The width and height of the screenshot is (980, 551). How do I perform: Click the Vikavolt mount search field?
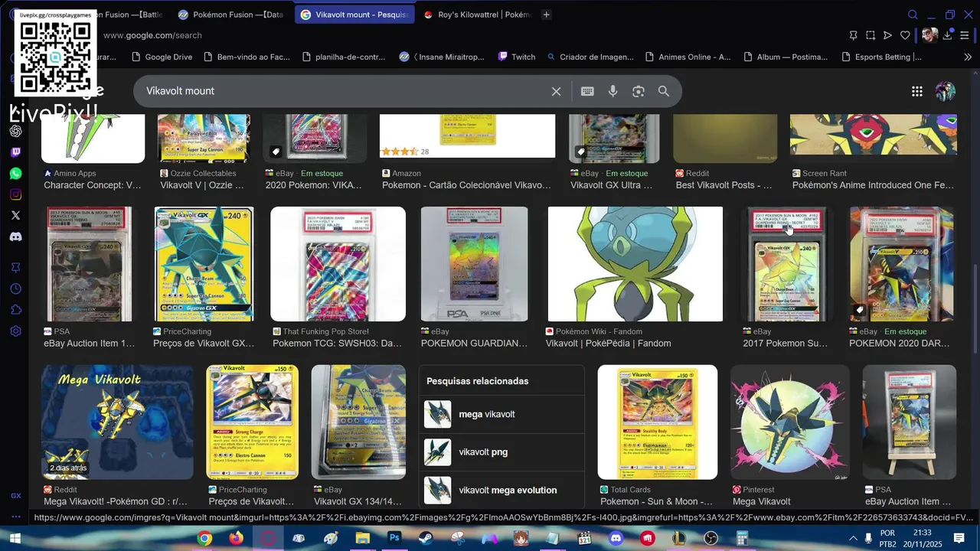coord(345,91)
